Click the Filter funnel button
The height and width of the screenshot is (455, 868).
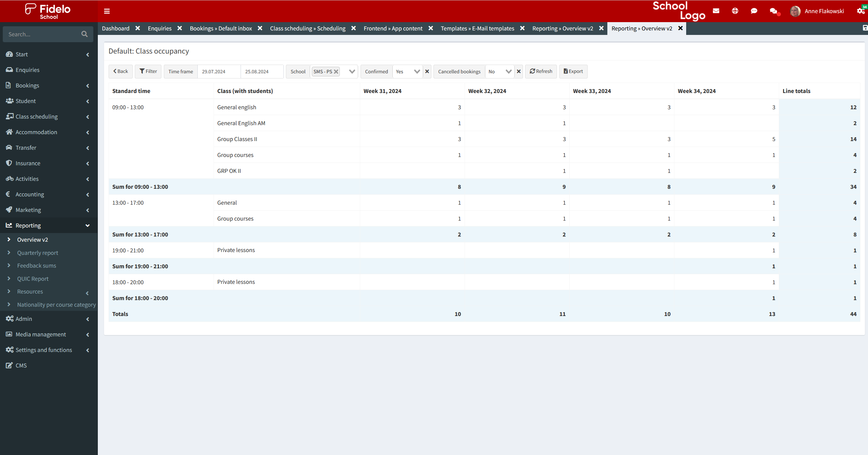tap(148, 71)
